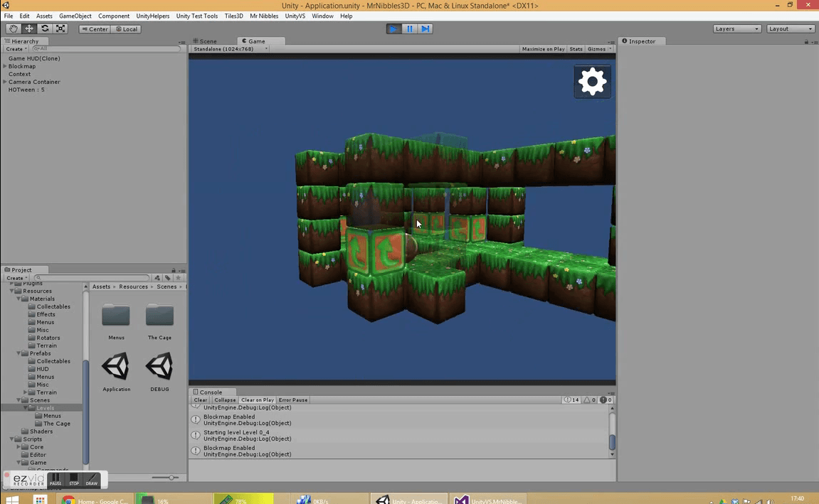This screenshot has width=819, height=504.
Task: Select the Move tool in the toolbar
Action: click(28, 28)
